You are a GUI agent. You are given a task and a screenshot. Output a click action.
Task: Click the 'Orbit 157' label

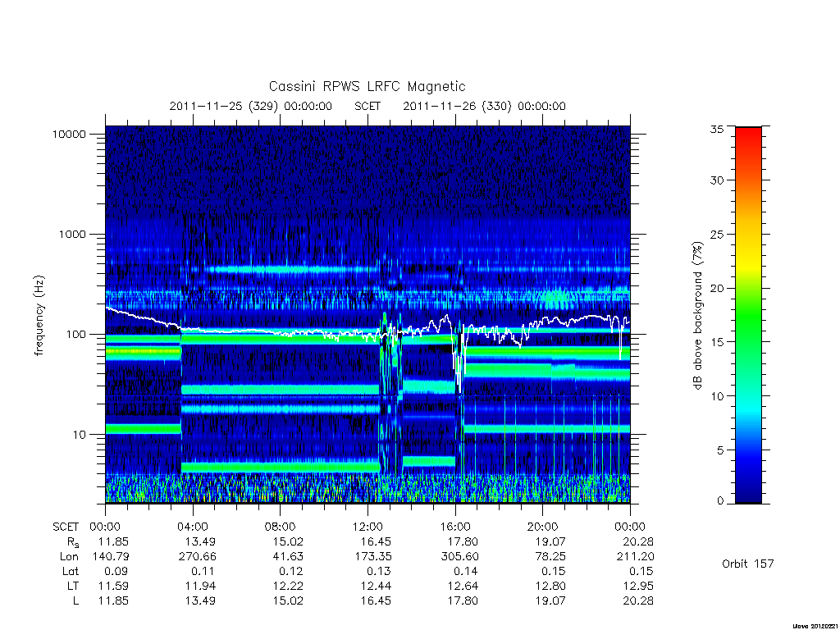(748, 564)
